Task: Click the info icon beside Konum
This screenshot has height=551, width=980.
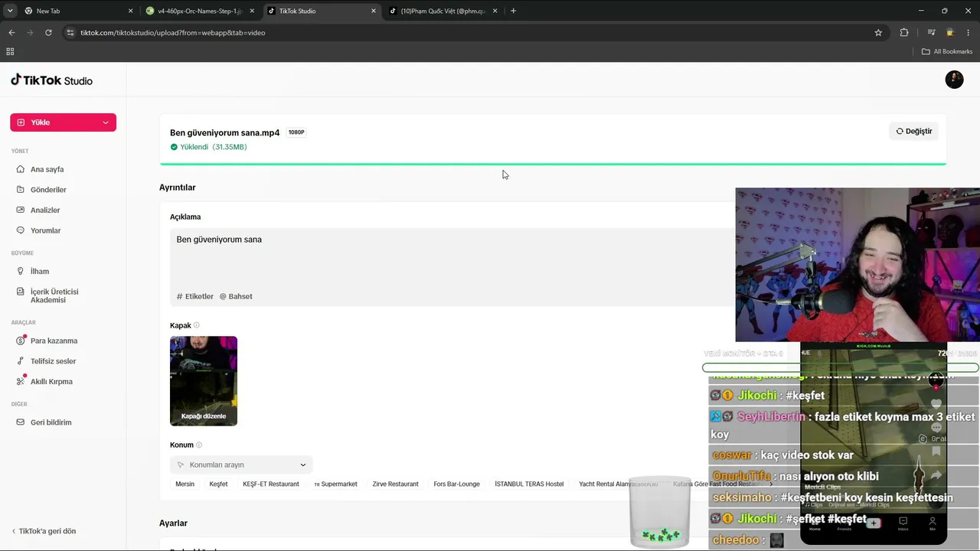Action: pyautogui.click(x=199, y=445)
